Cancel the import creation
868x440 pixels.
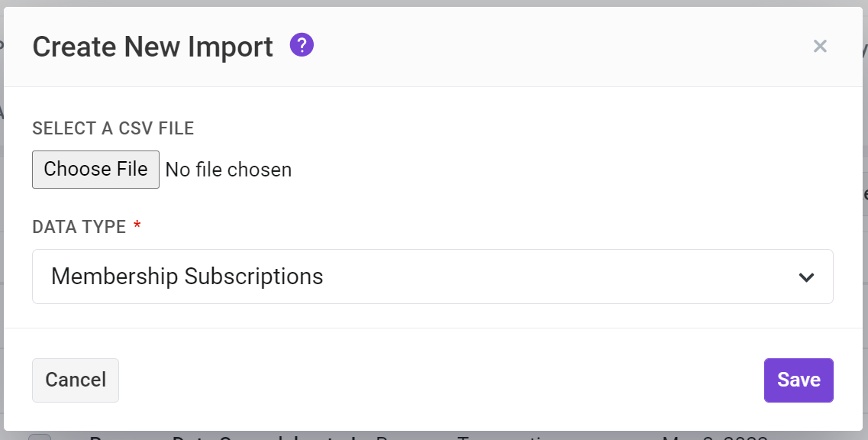coord(76,380)
